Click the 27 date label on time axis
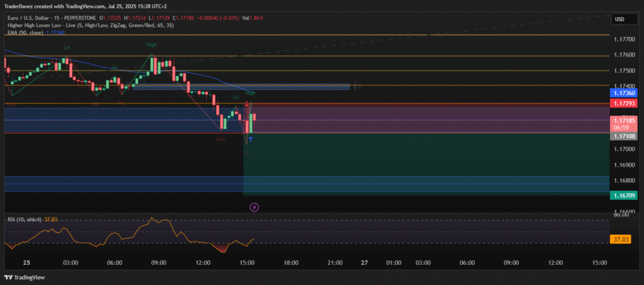644x285 pixels. (x=364, y=262)
